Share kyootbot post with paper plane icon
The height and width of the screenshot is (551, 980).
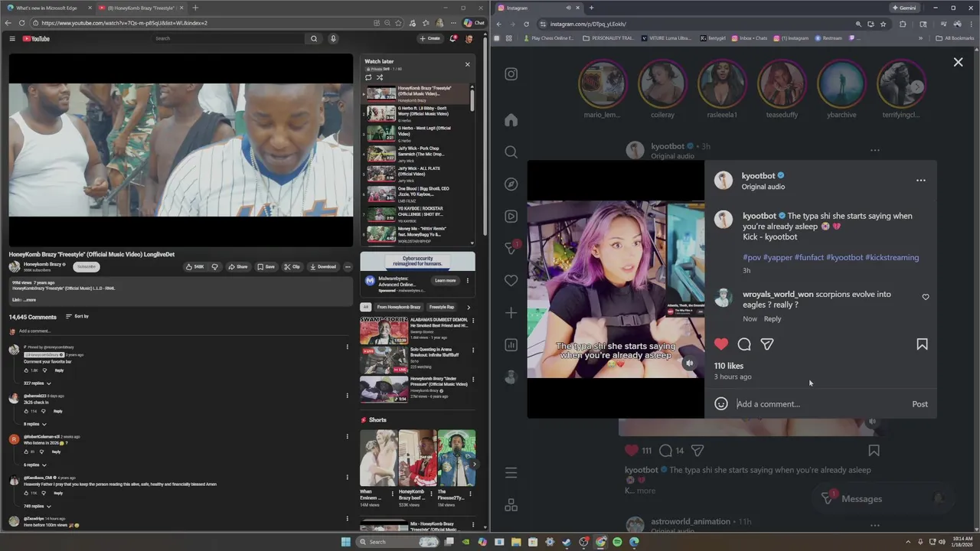click(767, 344)
